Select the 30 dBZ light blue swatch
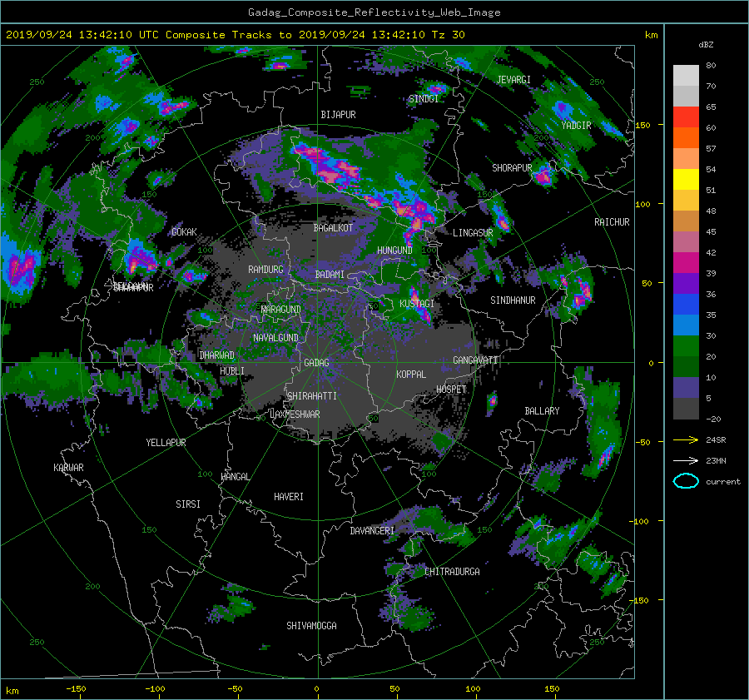The height and width of the screenshot is (700, 749). click(686, 325)
